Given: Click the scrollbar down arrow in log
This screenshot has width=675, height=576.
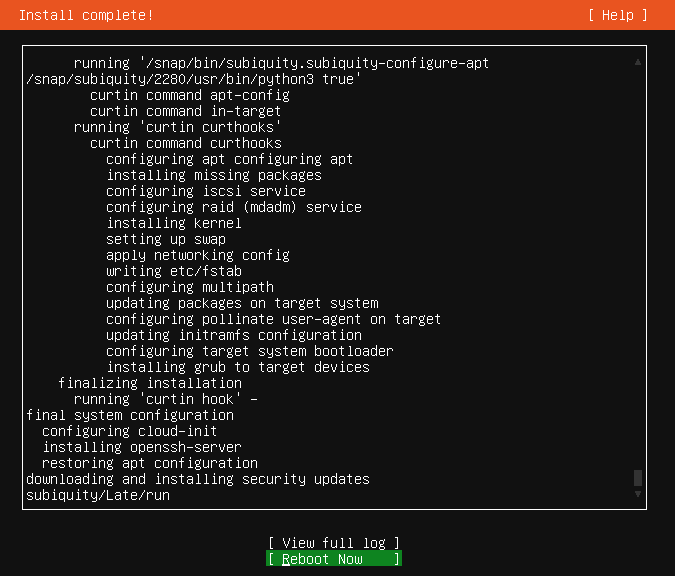Looking at the screenshot, I should click(x=638, y=494).
